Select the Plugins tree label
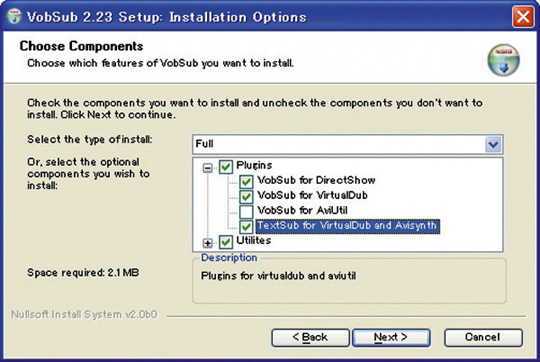Image resolution: width=540 pixels, height=362 pixels. [254, 165]
